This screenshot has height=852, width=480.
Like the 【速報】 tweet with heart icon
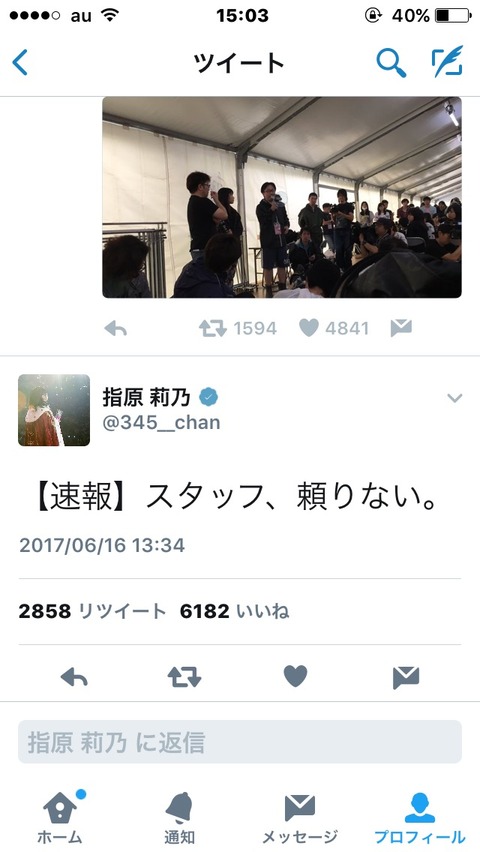tap(295, 676)
